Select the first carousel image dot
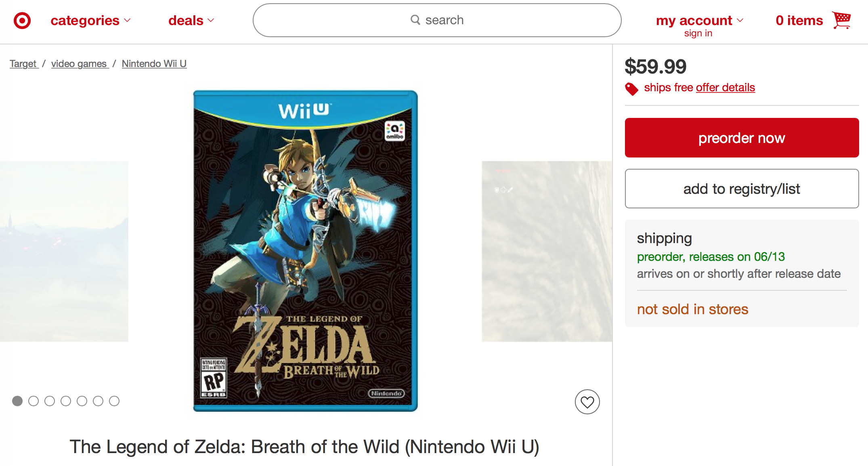Image resolution: width=868 pixels, height=466 pixels. point(17,401)
